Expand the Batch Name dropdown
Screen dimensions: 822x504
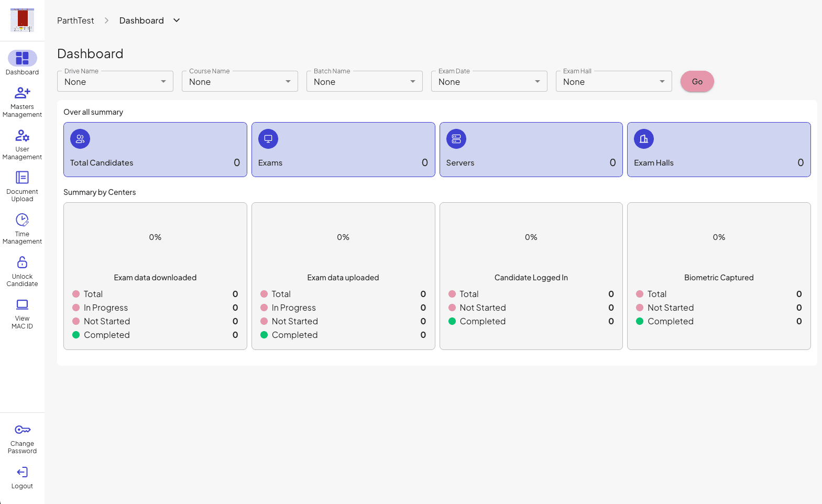click(365, 81)
